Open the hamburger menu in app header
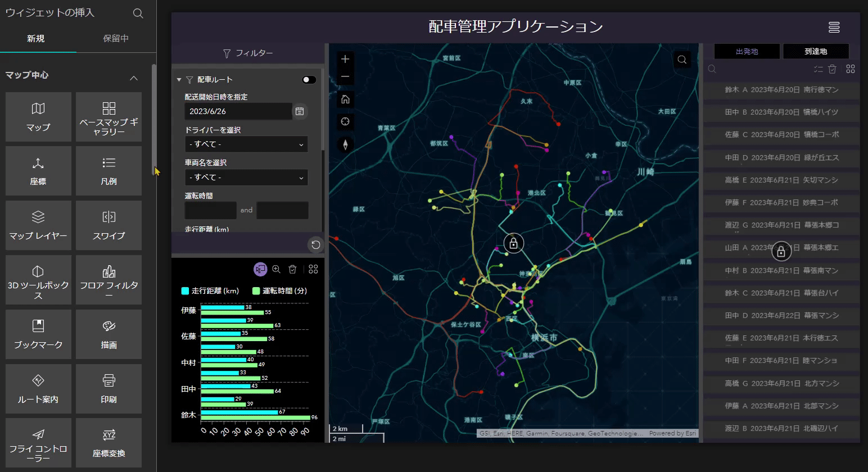 point(834,27)
